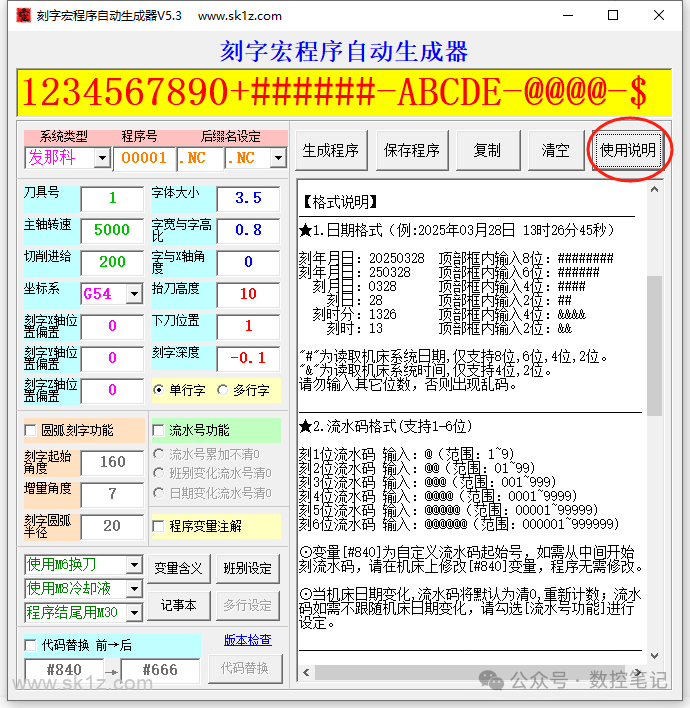Click the 增量角度 7 field
This screenshot has width=690, height=708.
pos(112,494)
